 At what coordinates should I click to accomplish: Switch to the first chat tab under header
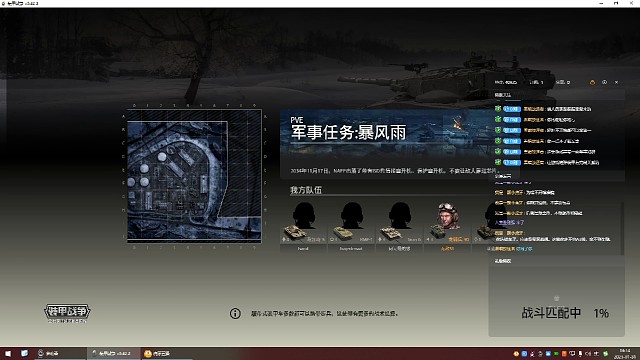503,95
